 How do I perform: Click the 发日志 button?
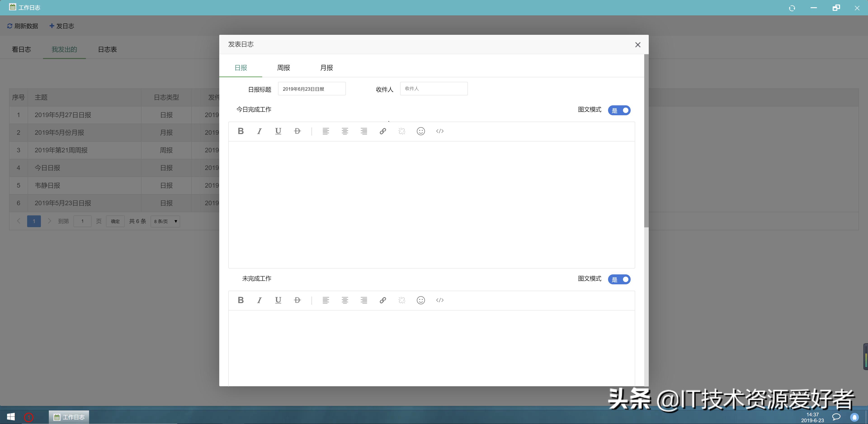(62, 26)
